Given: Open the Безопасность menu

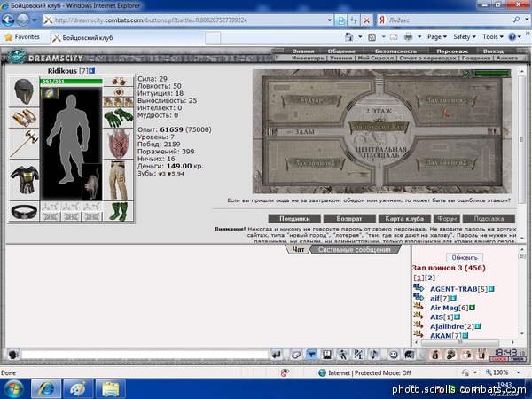Looking at the screenshot, I should [395, 51].
